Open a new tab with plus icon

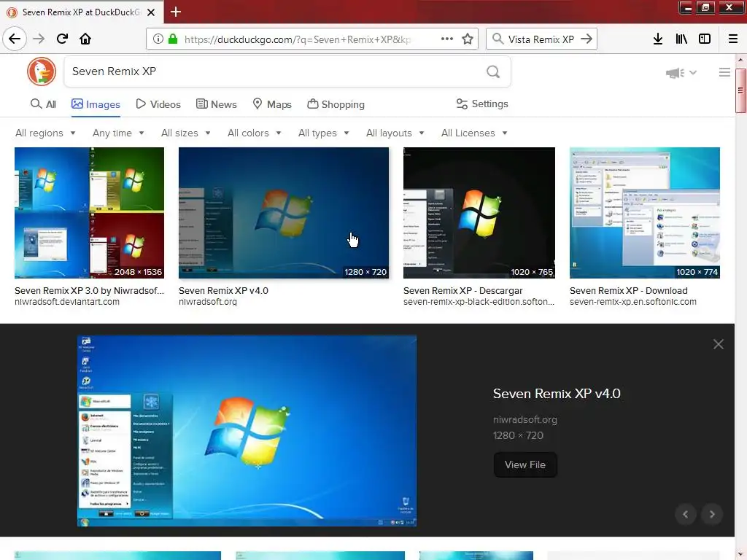pyautogui.click(x=175, y=12)
